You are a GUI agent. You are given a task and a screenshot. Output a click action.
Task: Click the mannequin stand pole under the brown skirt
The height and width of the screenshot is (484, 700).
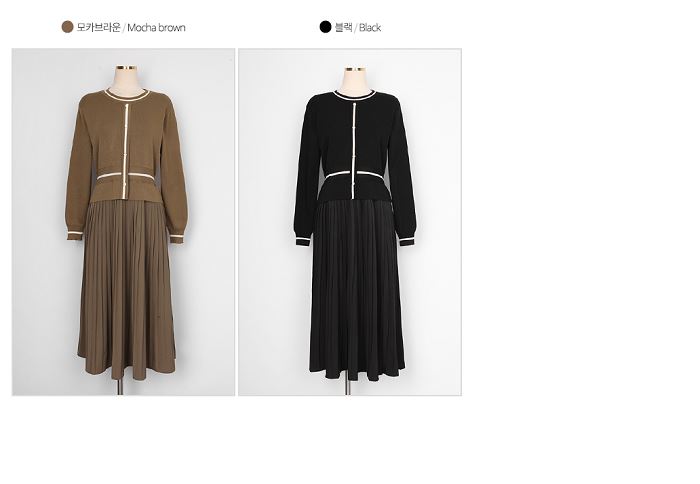tap(120, 386)
